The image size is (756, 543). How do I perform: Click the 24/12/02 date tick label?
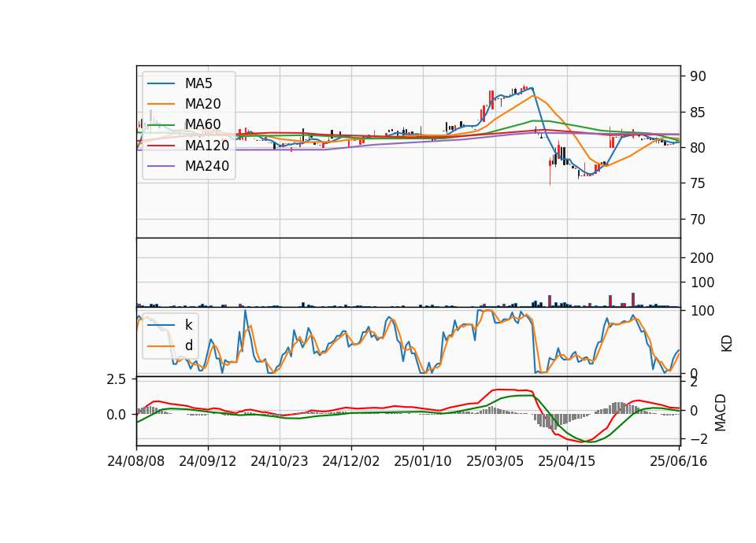tap(351, 461)
